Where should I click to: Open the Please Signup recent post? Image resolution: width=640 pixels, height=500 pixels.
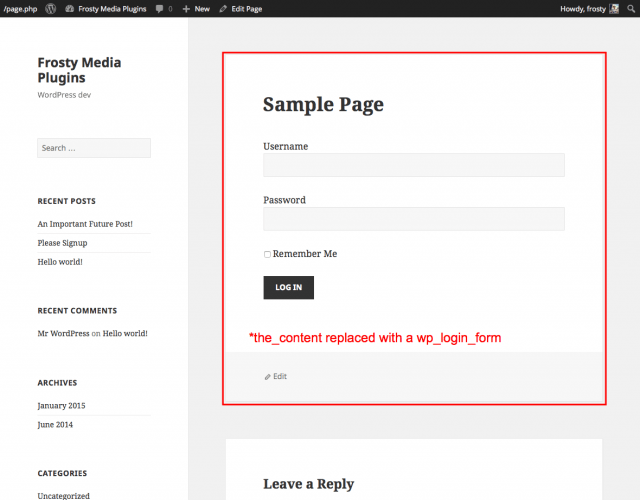(62, 243)
